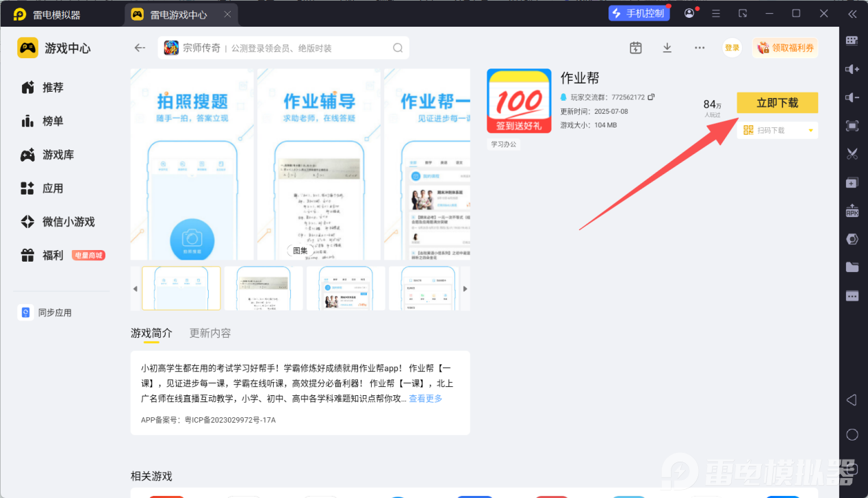Click the 图集 gallery label
Viewport: 868px width, 498px height.
tap(301, 251)
